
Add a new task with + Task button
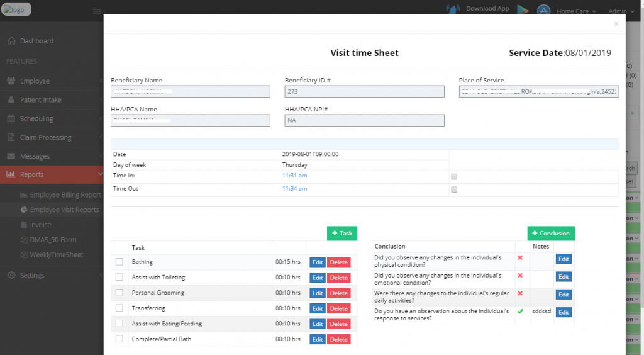click(342, 234)
